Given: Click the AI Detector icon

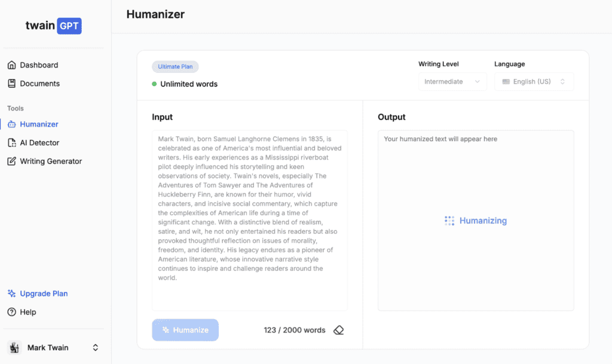Looking at the screenshot, I should (x=11, y=143).
